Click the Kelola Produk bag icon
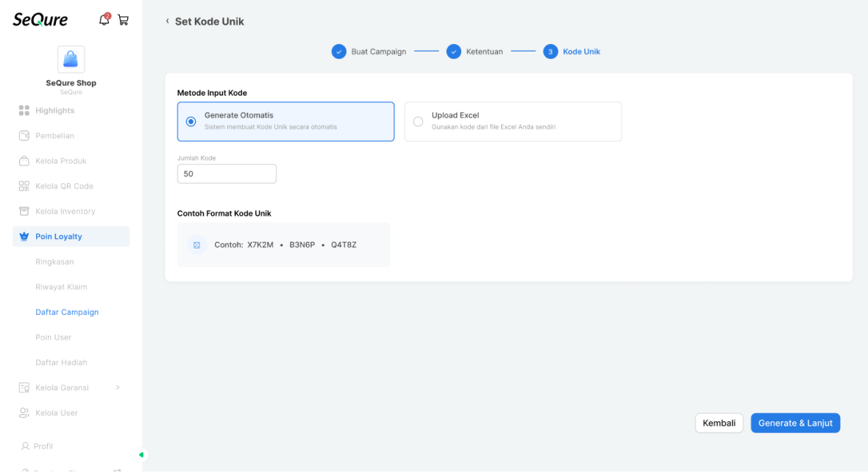868x472 pixels. [x=24, y=161]
